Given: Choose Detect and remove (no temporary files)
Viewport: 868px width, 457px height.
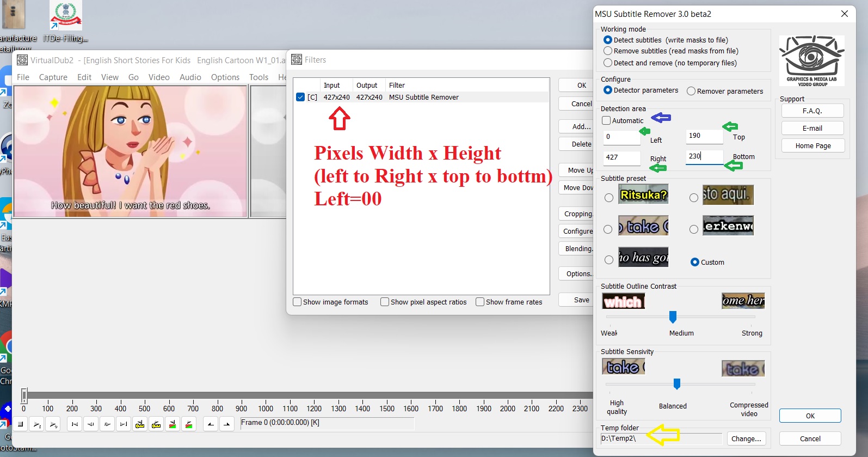Looking at the screenshot, I should [x=608, y=63].
